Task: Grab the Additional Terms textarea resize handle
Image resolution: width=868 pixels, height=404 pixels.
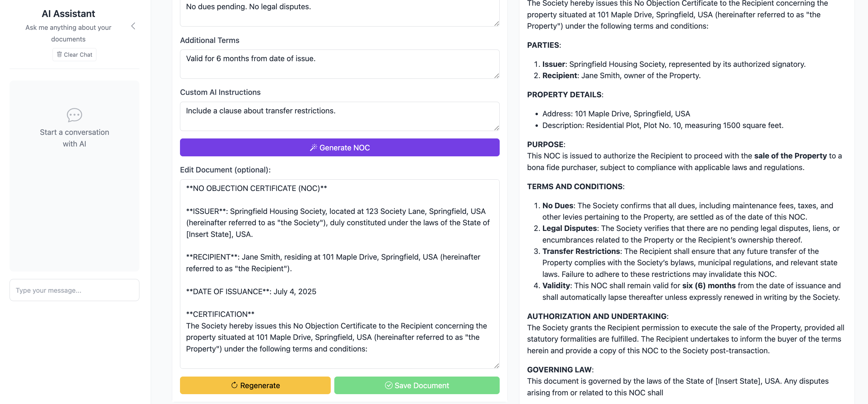Action: tap(496, 76)
